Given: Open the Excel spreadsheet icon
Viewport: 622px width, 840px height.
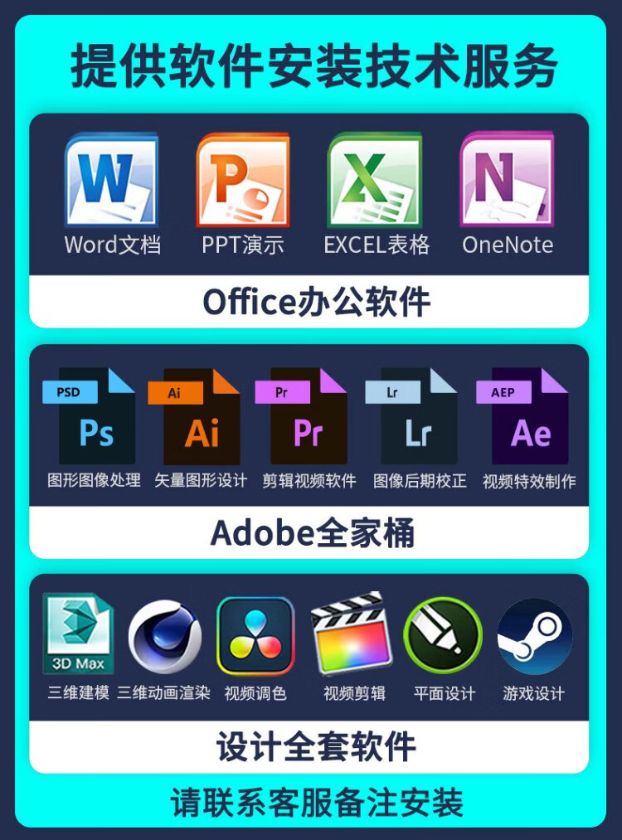Looking at the screenshot, I should 375,179.
